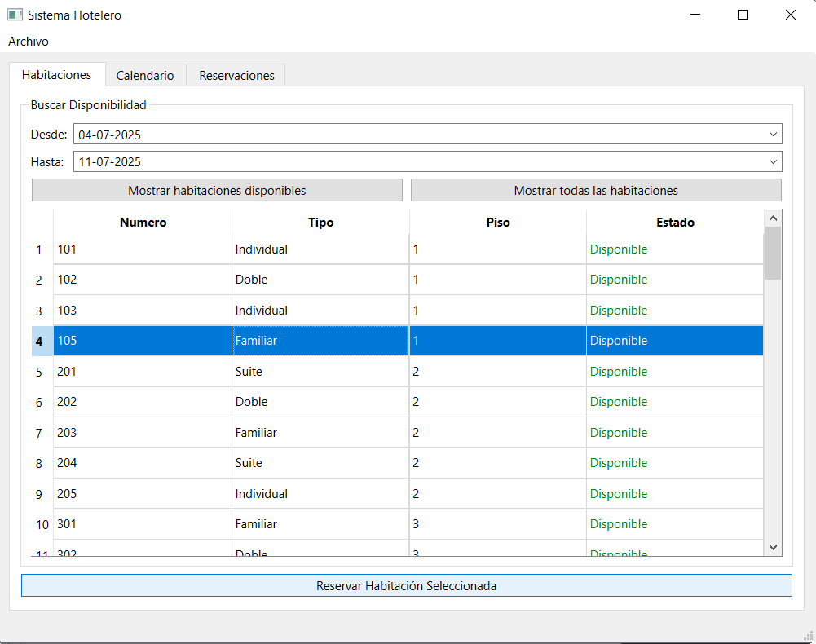The width and height of the screenshot is (816, 644).
Task: Switch to the Reservaciones tab
Action: coord(236,76)
